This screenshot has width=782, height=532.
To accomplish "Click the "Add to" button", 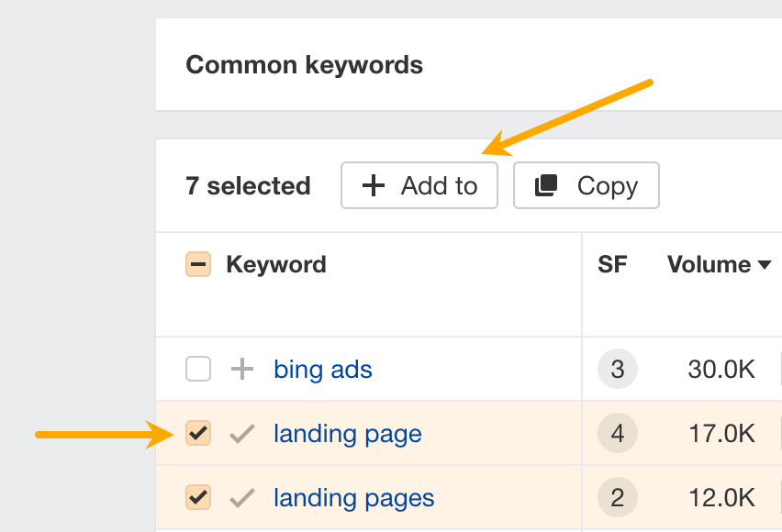I will [x=419, y=185].
